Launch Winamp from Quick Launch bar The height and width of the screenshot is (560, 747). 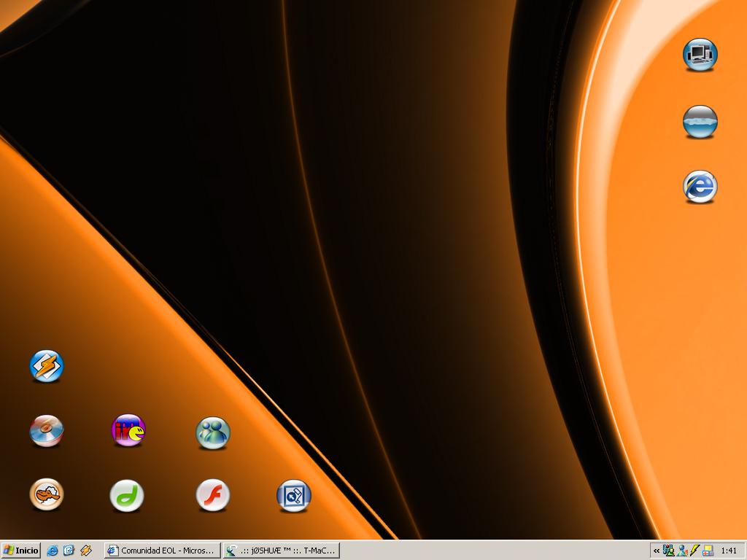(86, 551)
